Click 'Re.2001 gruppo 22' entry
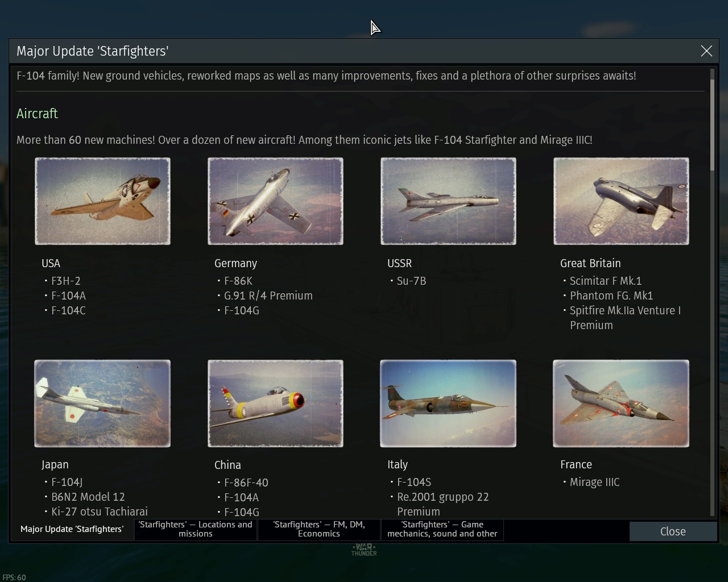The image size is (728, 582). point(443,497)
